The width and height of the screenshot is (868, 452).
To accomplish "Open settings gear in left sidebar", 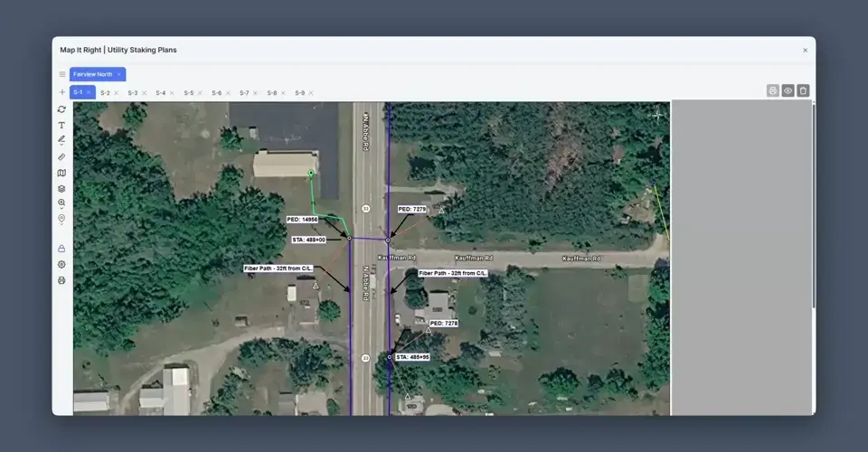I will point(61,265).
